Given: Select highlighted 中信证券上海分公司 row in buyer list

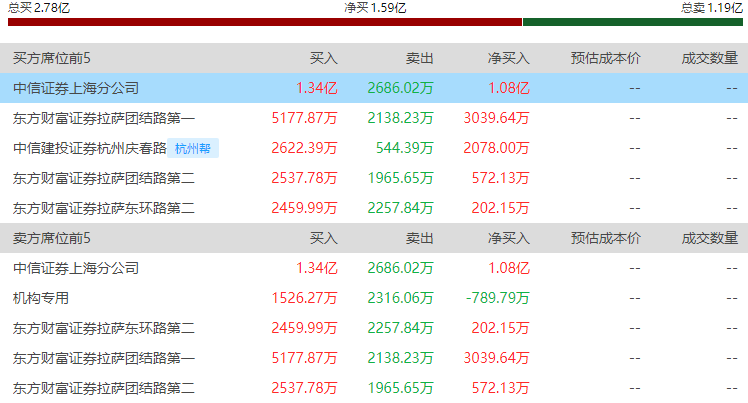Looking at the screenshot, I should (374, 88).
